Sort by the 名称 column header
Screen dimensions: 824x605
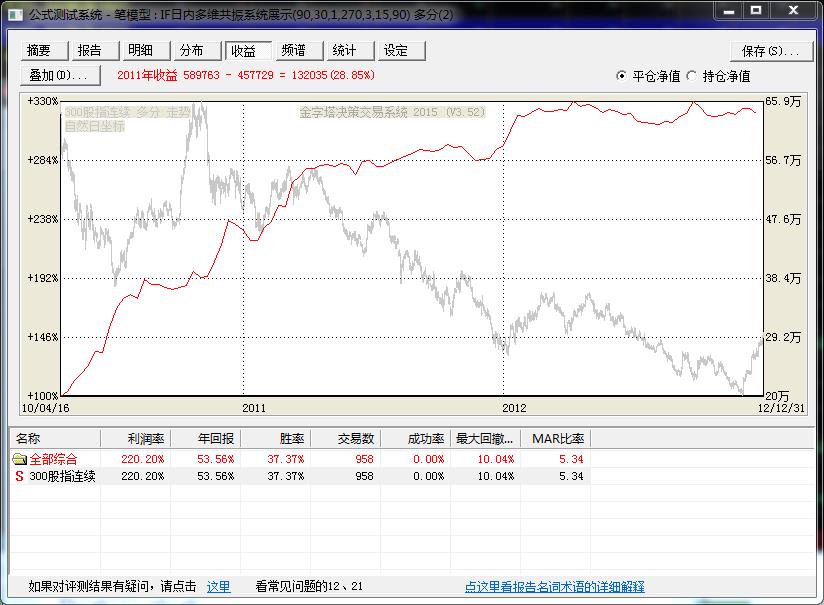(x=55, y=438)
